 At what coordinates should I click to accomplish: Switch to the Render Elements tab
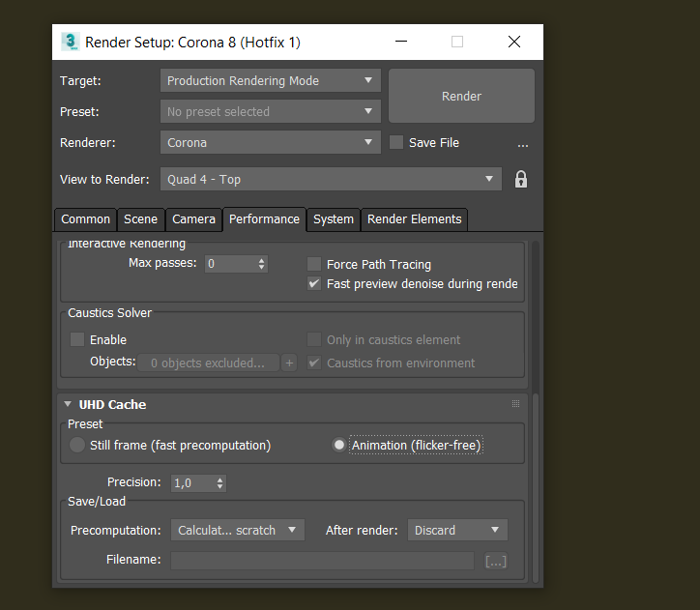tap(414, 219)
